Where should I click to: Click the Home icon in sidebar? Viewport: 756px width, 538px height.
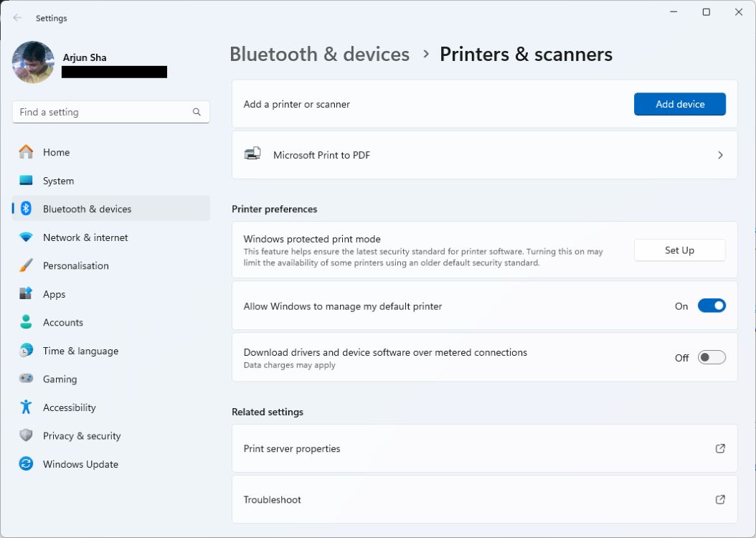point(27,152)
